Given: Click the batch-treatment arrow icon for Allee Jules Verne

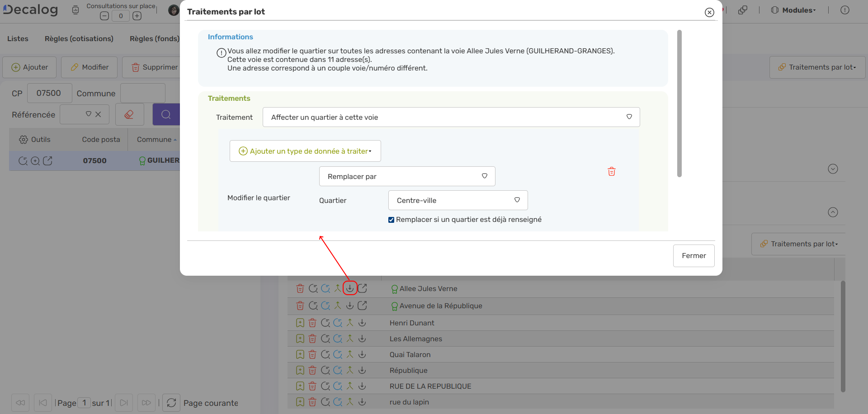Looking at the screenshot, I should point(350,288).
